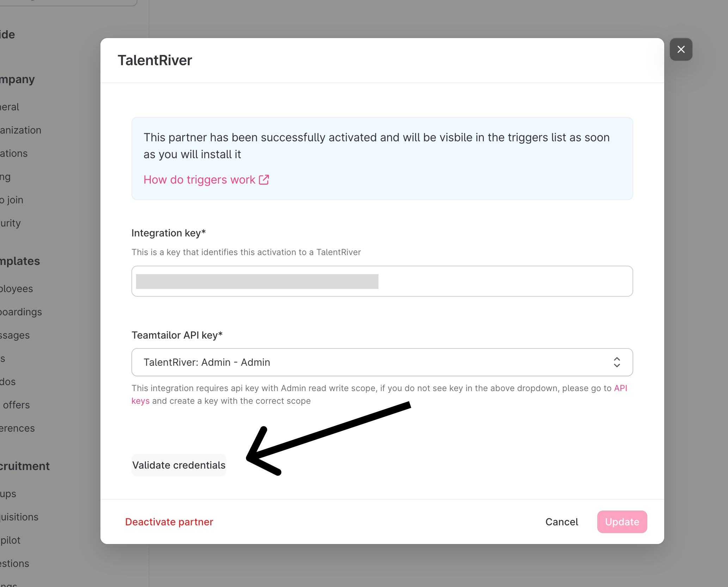The width and height of the screenshot is (728, 587).
Task: Click the Integration key input field
Action: coord(382,281)
